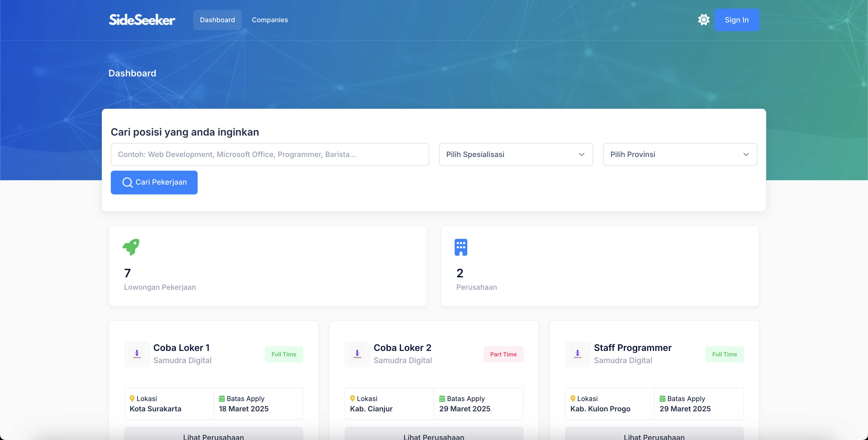Click Coba Loker 1 company logo thumbnail
868x440 pixels.
[137, 354]
